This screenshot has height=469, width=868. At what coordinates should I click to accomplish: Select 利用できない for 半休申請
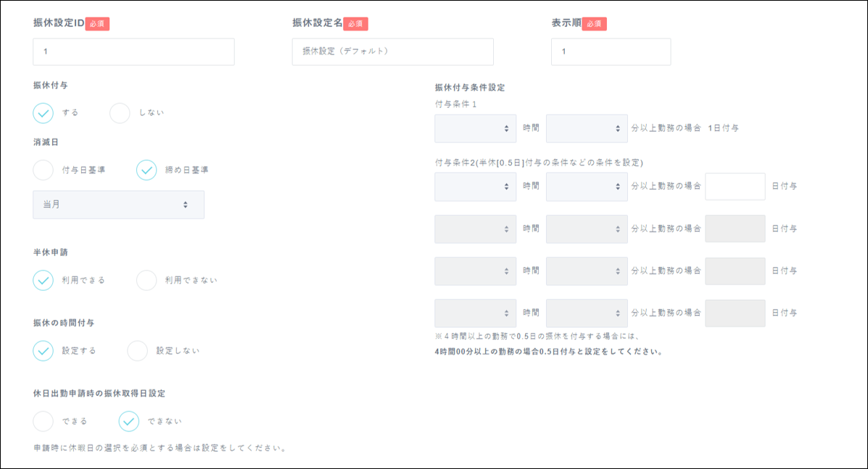tap(146, 280)
